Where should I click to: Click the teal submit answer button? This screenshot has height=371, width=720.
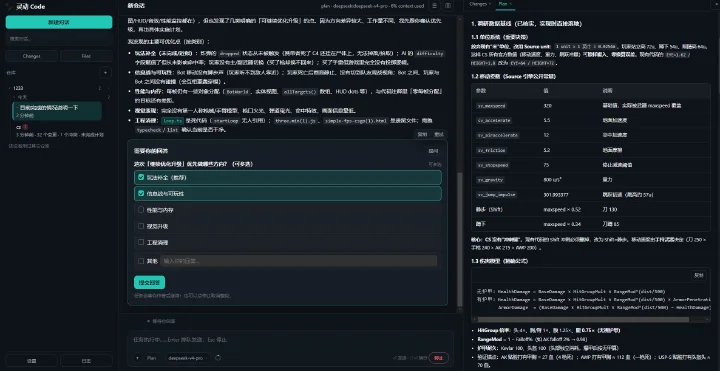pos(149,282)
